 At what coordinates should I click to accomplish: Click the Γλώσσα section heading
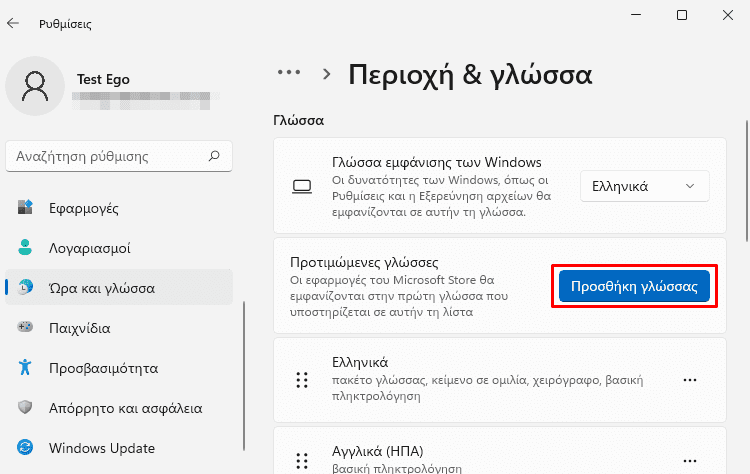click(x=298, y=120)
